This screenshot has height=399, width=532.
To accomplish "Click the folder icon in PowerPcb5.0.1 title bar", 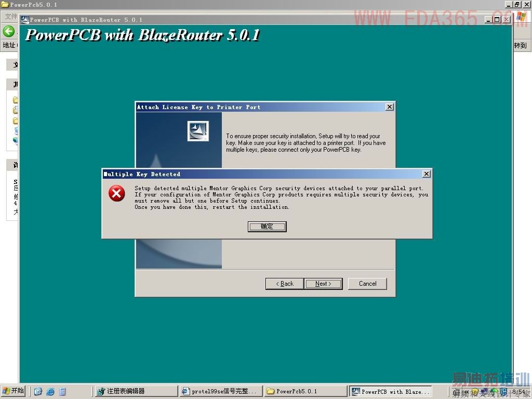I will pyautogui.click(x=5, y=4).
